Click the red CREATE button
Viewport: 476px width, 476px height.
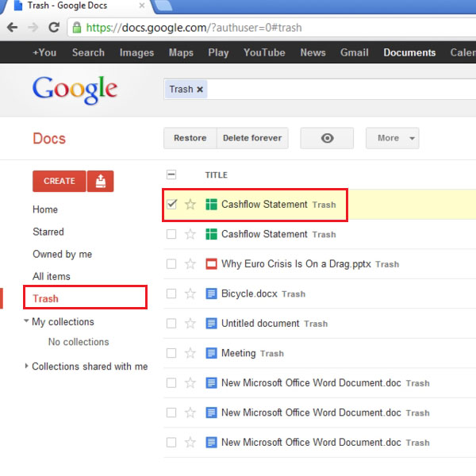pos(59,181)
